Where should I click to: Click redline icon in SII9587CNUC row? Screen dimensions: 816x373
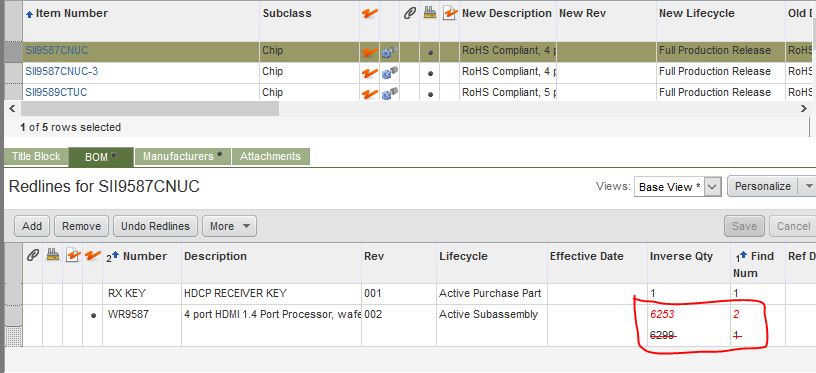[369, 52]
